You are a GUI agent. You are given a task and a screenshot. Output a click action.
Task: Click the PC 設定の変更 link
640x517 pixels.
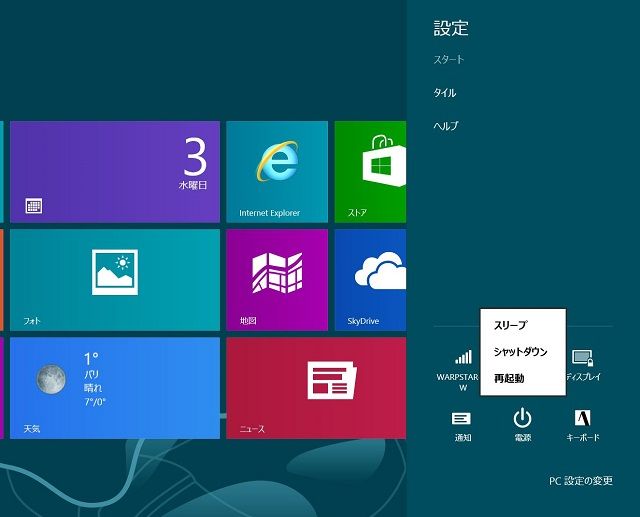coord(581,481)
